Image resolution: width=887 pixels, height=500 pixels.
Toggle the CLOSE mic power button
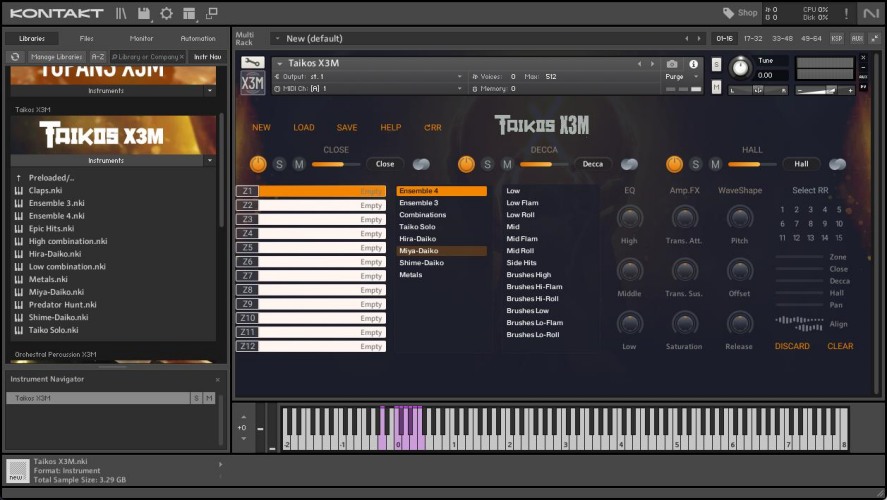(258, 164)
